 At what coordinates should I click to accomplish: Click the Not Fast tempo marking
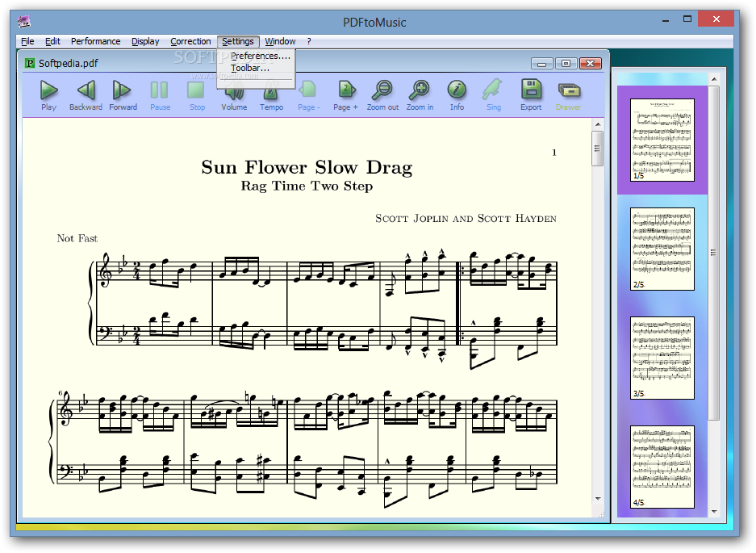[x=77, y=238]
